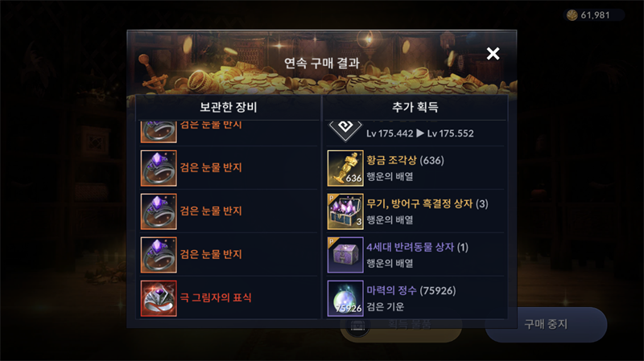Select the 흑결정 상자 crystal chest icon

tap(345, 211)
